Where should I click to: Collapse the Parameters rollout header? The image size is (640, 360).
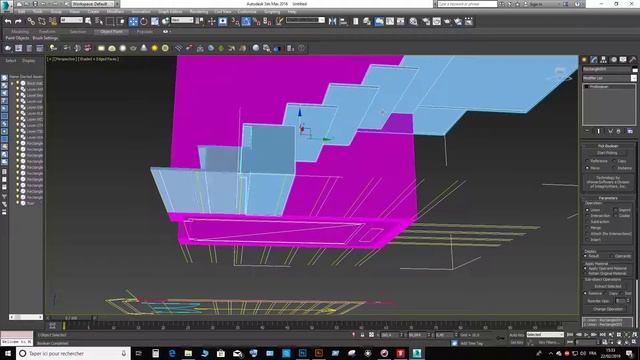[608, 198]
